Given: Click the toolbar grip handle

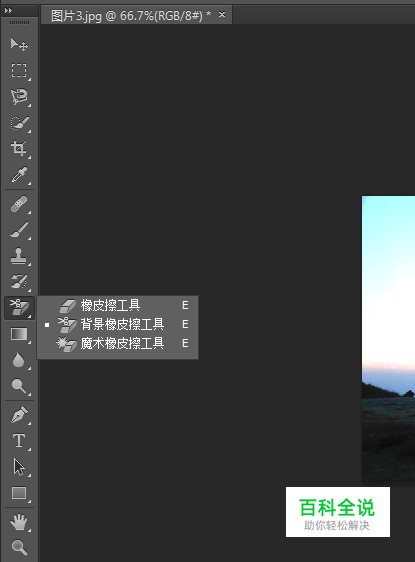Looking at the screenshot, I should (19, 23).
